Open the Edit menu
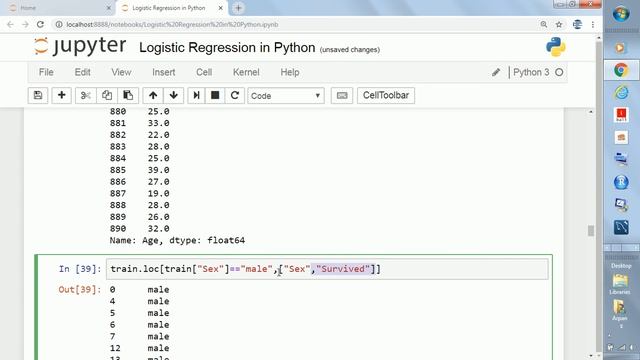This screenshot has height=360, width=640. pyautogui.click(x=82, y=72)
